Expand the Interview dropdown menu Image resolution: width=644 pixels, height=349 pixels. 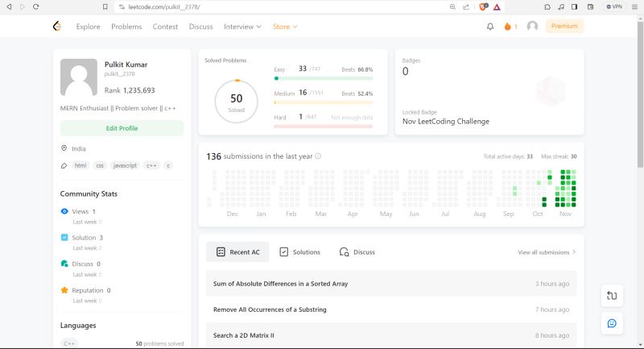point(242,27)
